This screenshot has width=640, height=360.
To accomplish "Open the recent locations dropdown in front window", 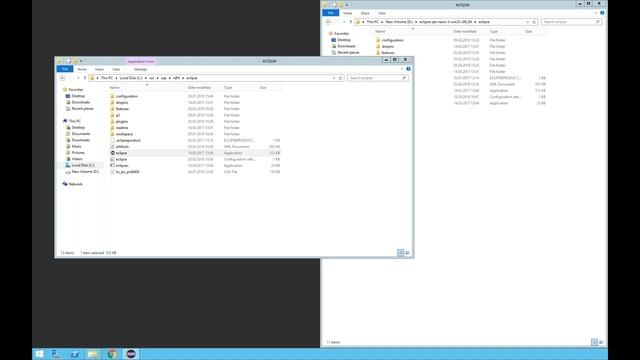I will [x=78, y=78].
